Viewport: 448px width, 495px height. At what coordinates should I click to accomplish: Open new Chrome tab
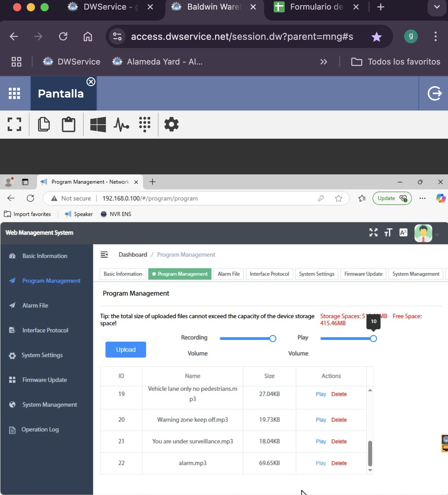coord(381,7)
